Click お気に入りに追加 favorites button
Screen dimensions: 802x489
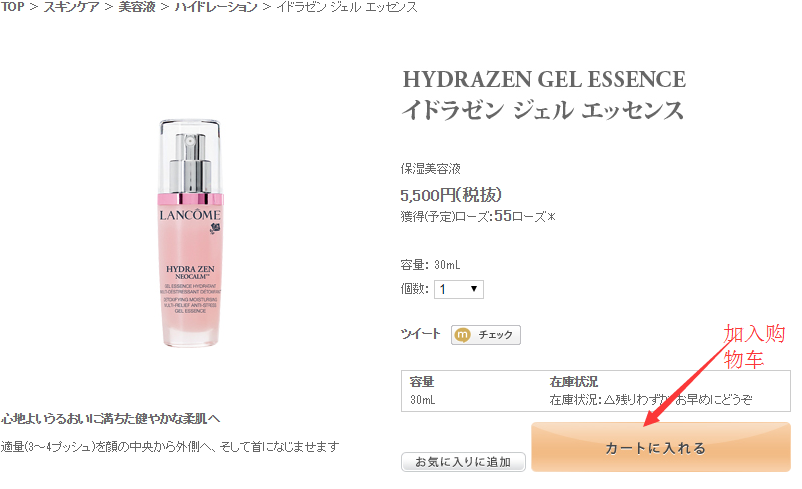(x=463, y=462)
